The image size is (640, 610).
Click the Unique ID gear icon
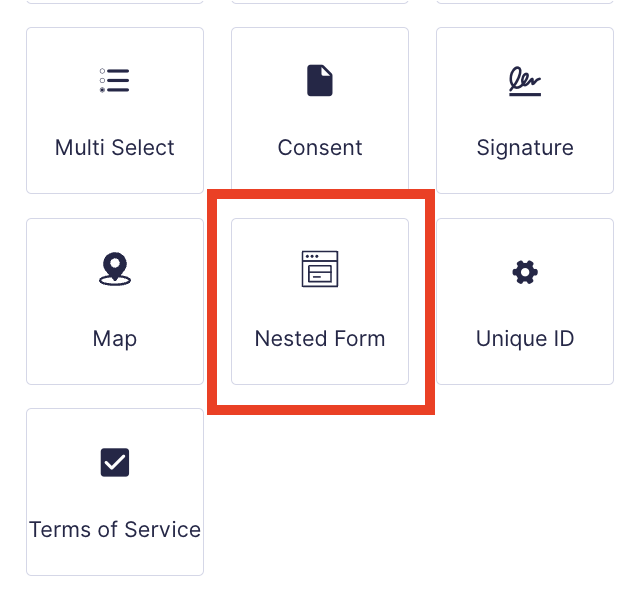pyautogui.click(x=525, y=272)
